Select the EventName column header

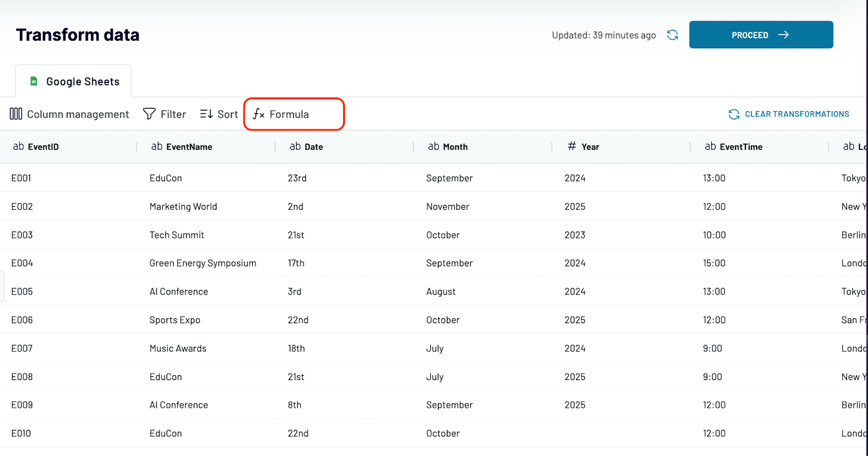pyautogui.click(x=206, y=146)
